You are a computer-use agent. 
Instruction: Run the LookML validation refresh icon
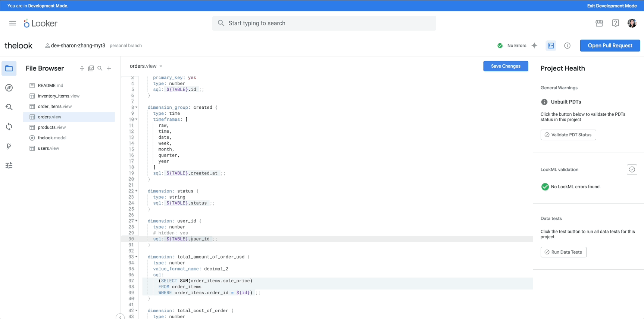(632, 170)
